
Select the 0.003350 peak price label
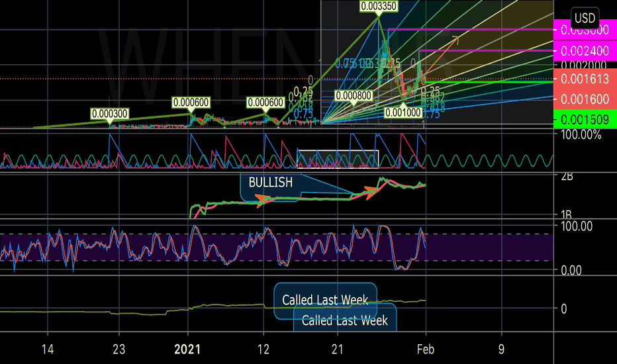(379, 6)
